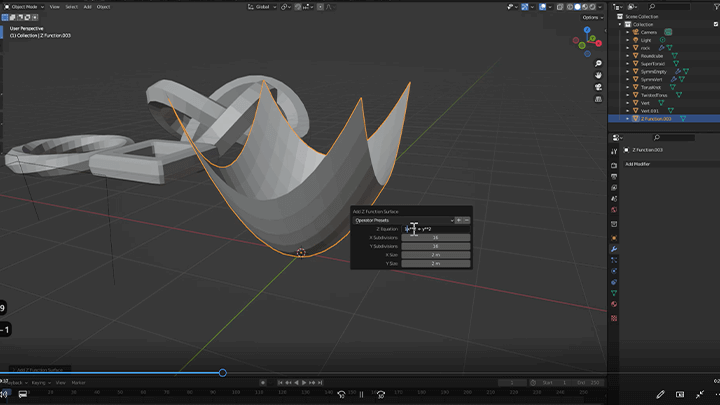Enable wireframe viewport shading
Image resolution: width=720 pixels, height=405 pixels.
coord(570,7)
